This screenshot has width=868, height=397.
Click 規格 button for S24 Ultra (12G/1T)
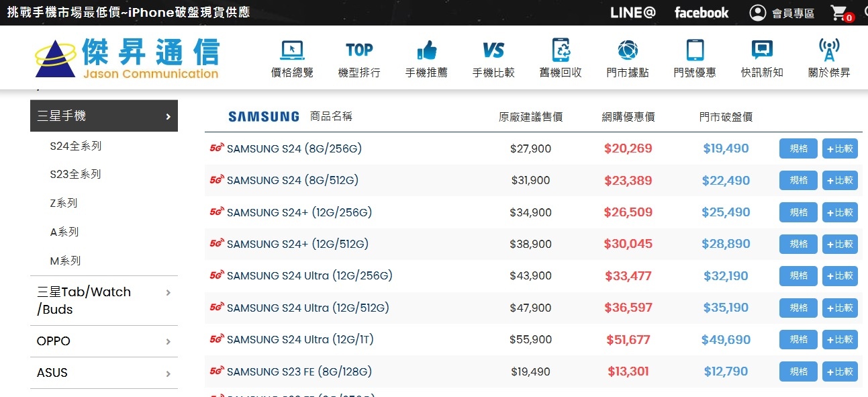[x=798, y=339]
